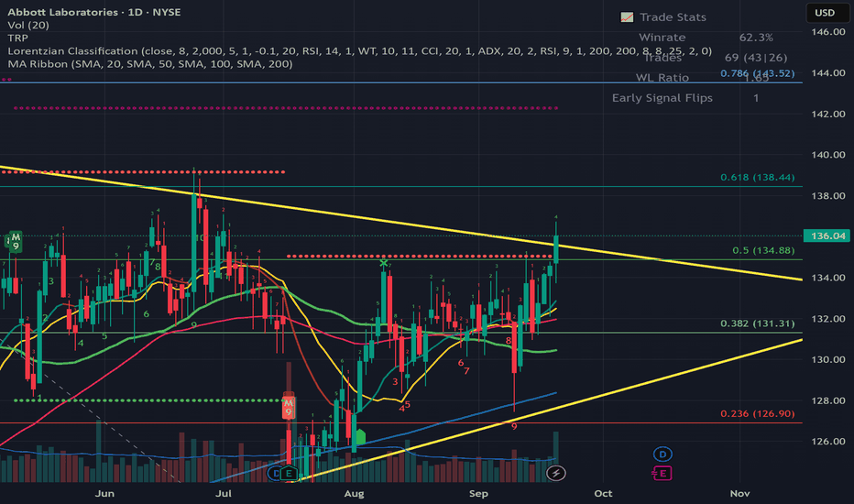Select the MA Ribbon indicator legend

[x=150, y=64]
